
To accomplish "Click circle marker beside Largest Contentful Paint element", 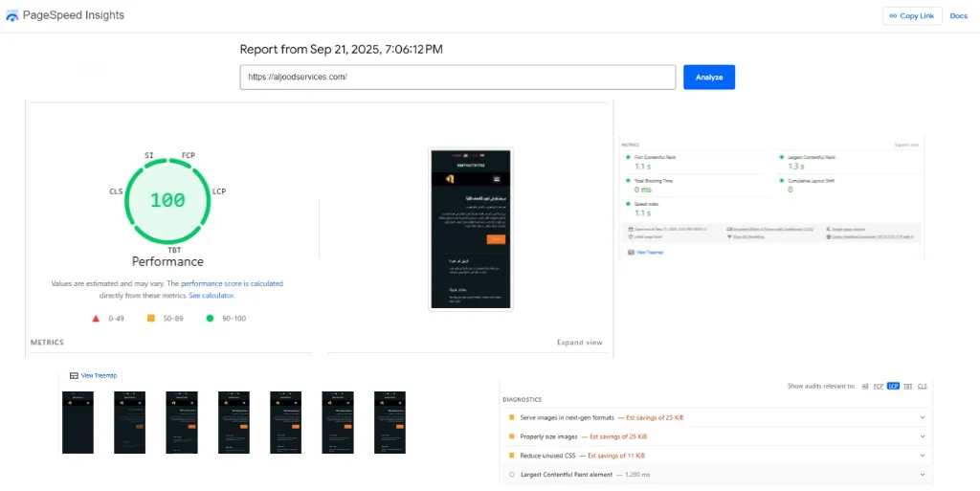I will 512,475.
